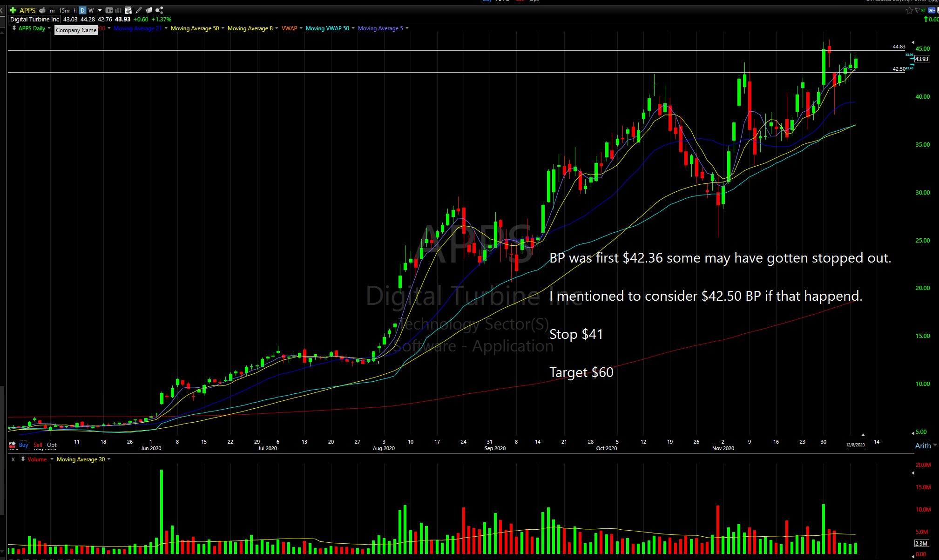Expand the VWAP indicator dropdown
The width and height of the screenshot is (939, 560).
point(301,28)
